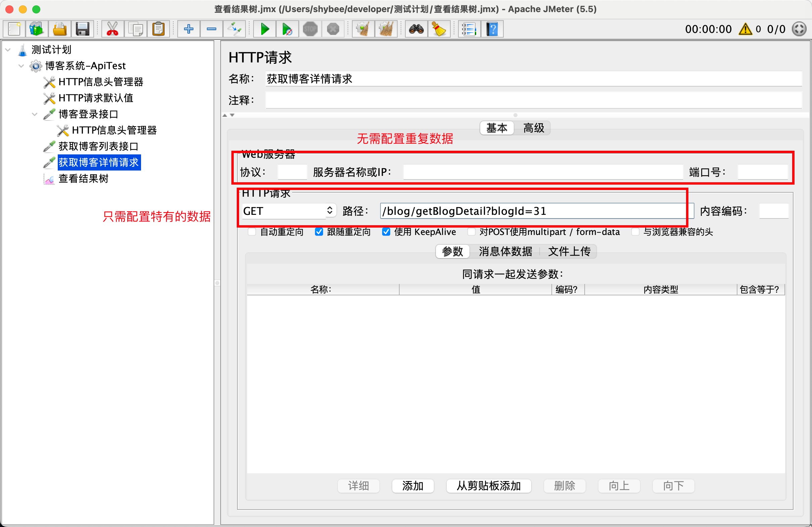Click the warning triangle log icon
The height and width of the screenshot is (527, 812).
pos(745,29)
